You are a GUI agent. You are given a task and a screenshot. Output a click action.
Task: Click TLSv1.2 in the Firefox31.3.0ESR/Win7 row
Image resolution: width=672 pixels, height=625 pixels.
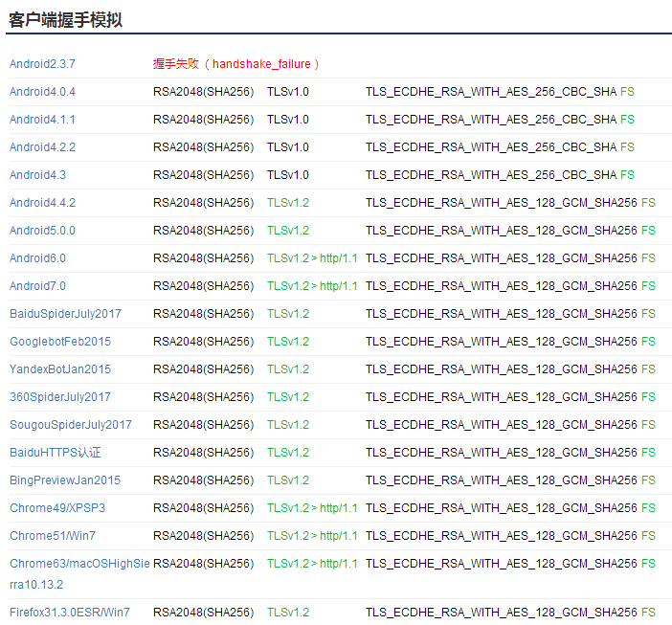coord(288,613)
